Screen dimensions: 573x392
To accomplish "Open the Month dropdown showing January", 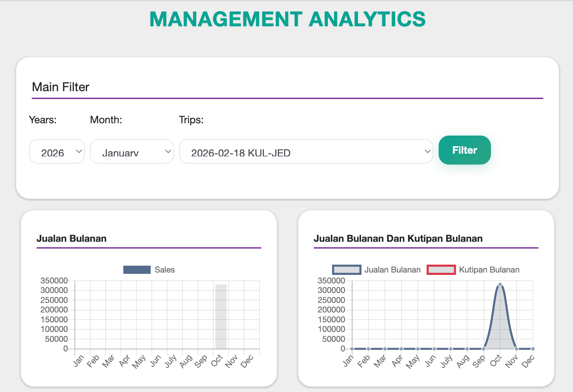I will pos(132,152).
